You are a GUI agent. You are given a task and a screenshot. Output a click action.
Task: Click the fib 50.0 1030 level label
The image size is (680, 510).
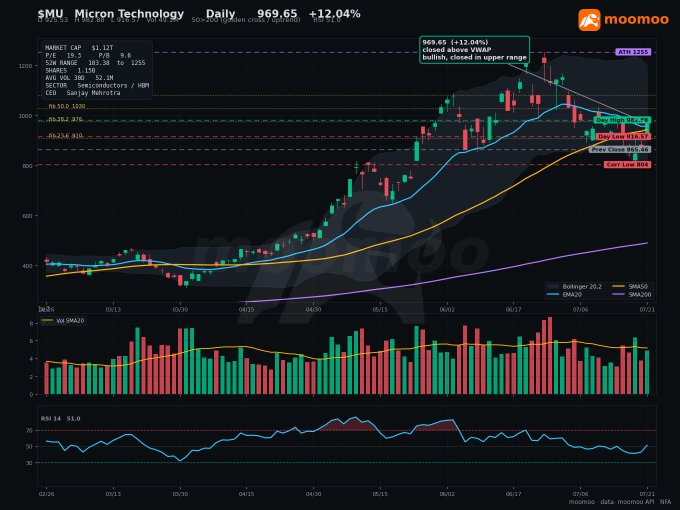point(66,106)
